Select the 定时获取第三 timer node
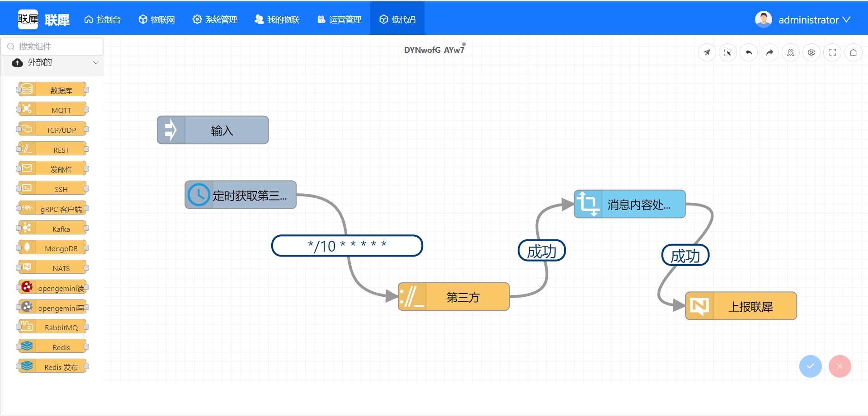Image resolution: width=868 pixels, height=416 pixels. click(241, 195)
